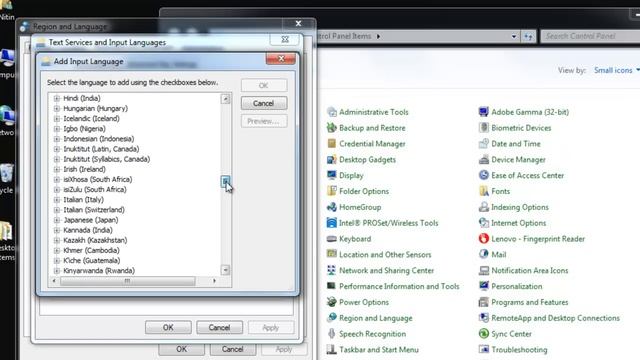Viewport: 640px width, 360px height.
Task: Select Kinyarwanda (Rwanda) in list
Action: [x=99, y=271]
